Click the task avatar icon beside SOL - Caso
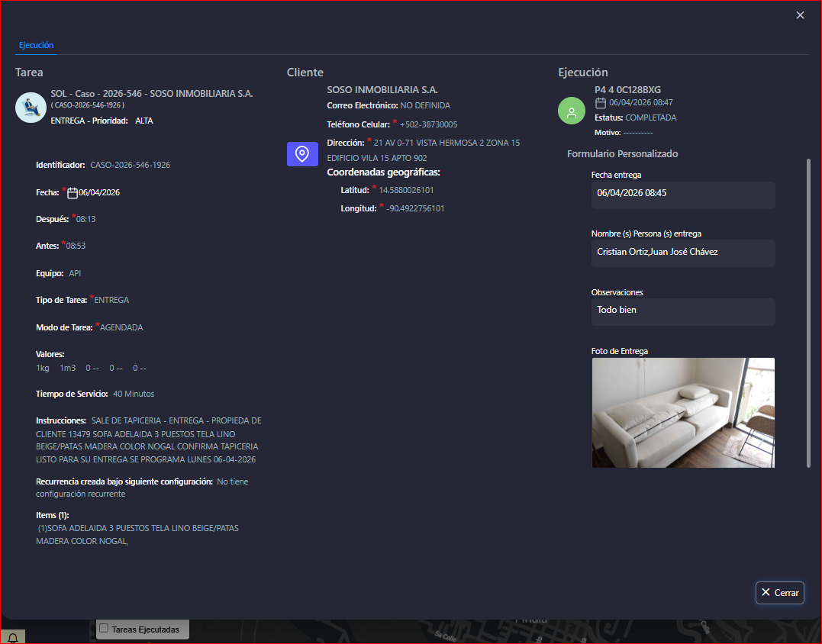The height and width of the screenshot is (644, 822). (31, 108)
